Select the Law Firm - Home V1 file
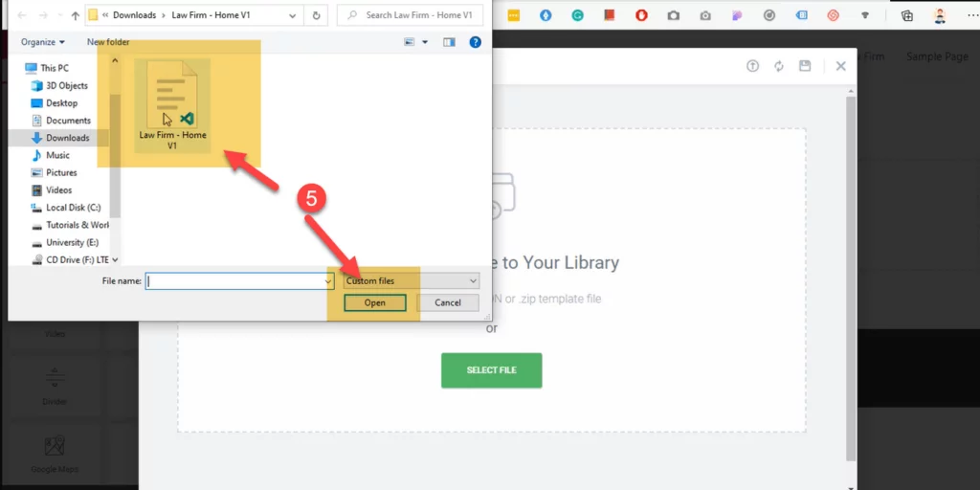The image size is (980, 490). pyautogui.click(x=172, y=105)
